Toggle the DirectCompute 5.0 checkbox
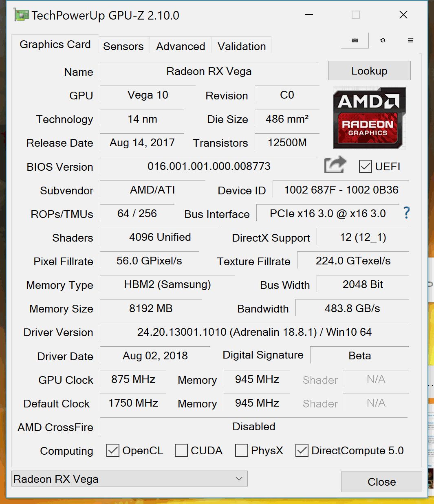 302,450
